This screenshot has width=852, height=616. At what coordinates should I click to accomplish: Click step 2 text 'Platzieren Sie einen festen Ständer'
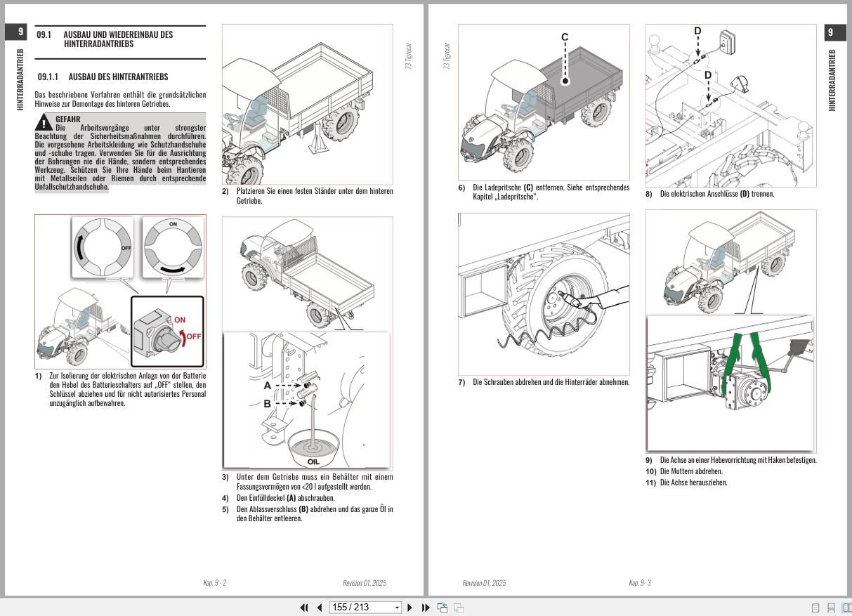tap(315, 196)
